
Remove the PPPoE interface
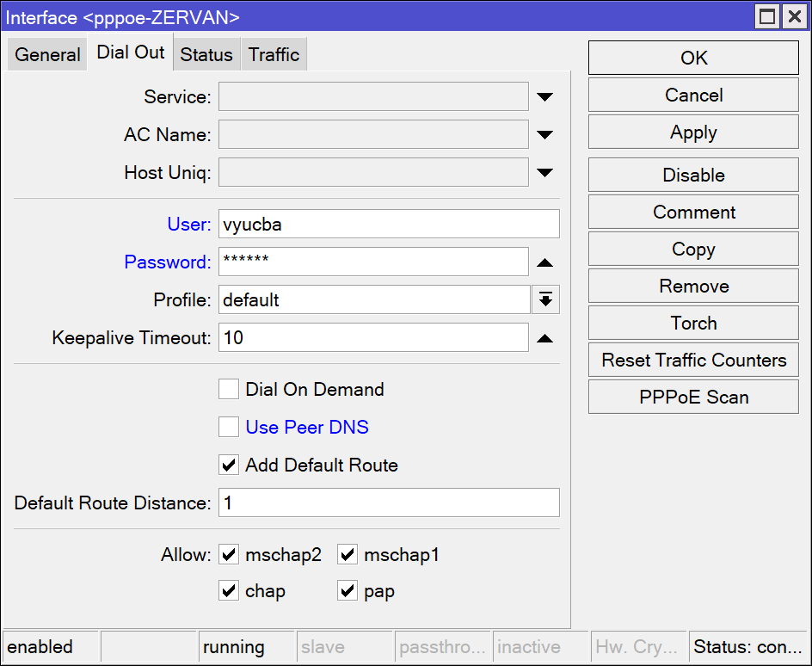point(692,286)
